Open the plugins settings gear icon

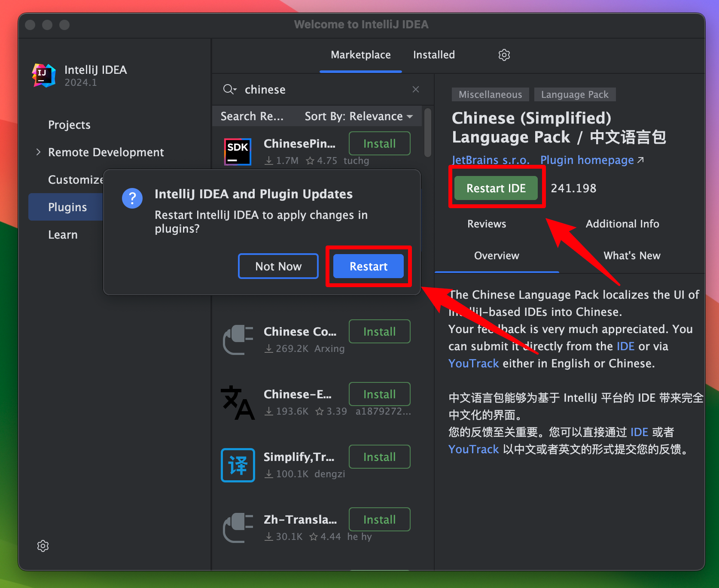(504, 55)
